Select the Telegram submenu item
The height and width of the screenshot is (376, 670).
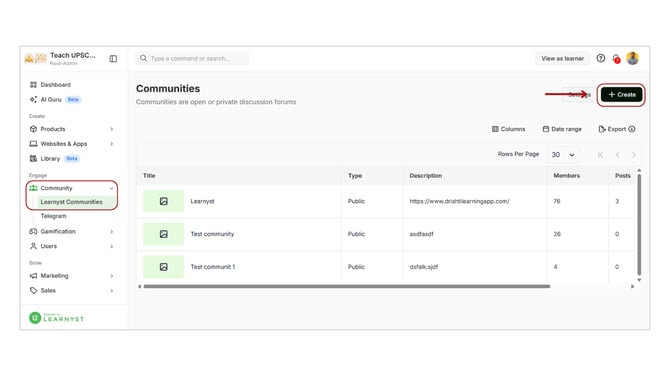coord(53,216)
